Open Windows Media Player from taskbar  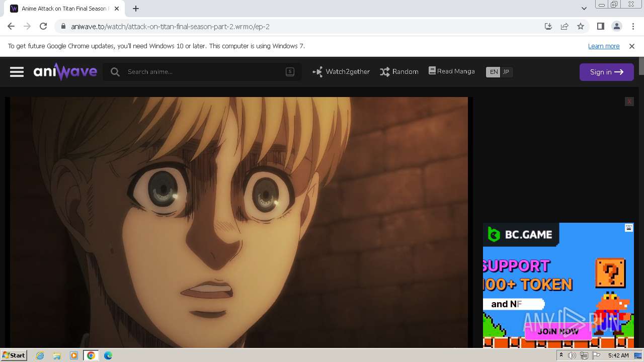click(74, 355)
